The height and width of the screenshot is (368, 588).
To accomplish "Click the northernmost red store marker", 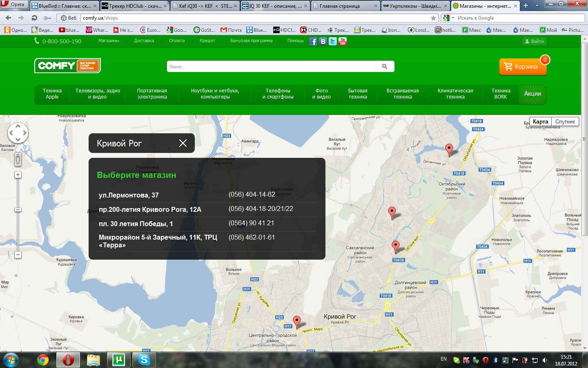I will pyautogui.click(x=449, y=150).
